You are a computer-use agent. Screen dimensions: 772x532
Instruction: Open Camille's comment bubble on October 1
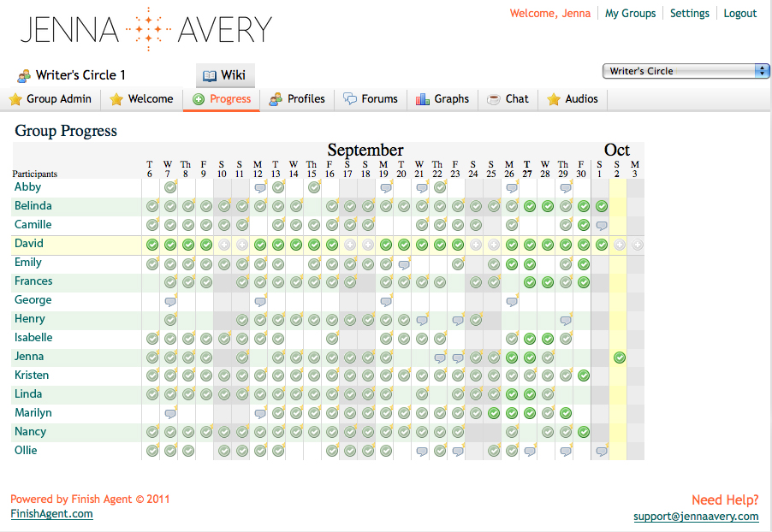pyautogui.click(x=601, y=226)
